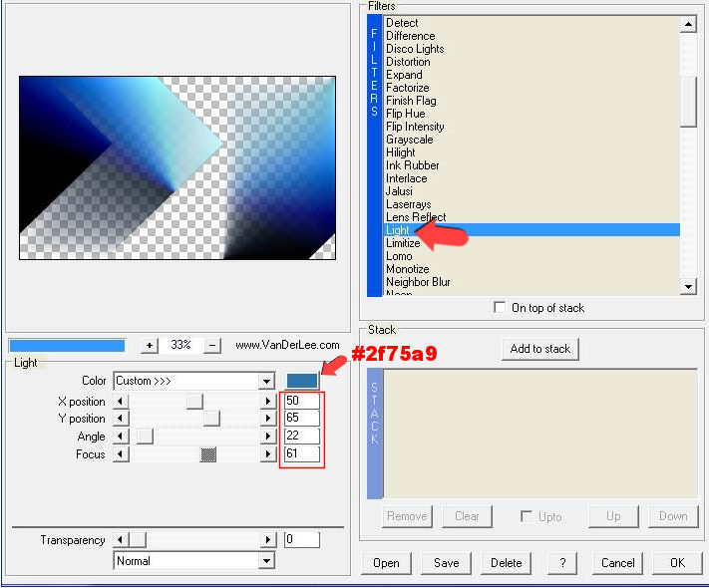
Task: Click the zoom out minus button
Action: coord(212,345)
